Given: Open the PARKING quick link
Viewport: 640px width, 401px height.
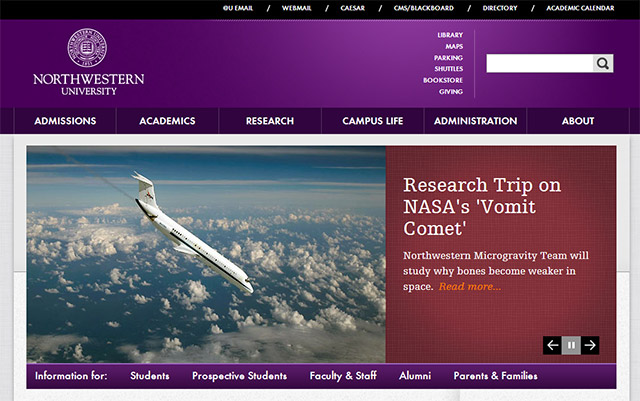Looking at the screenshot, I should coord(448,58).
